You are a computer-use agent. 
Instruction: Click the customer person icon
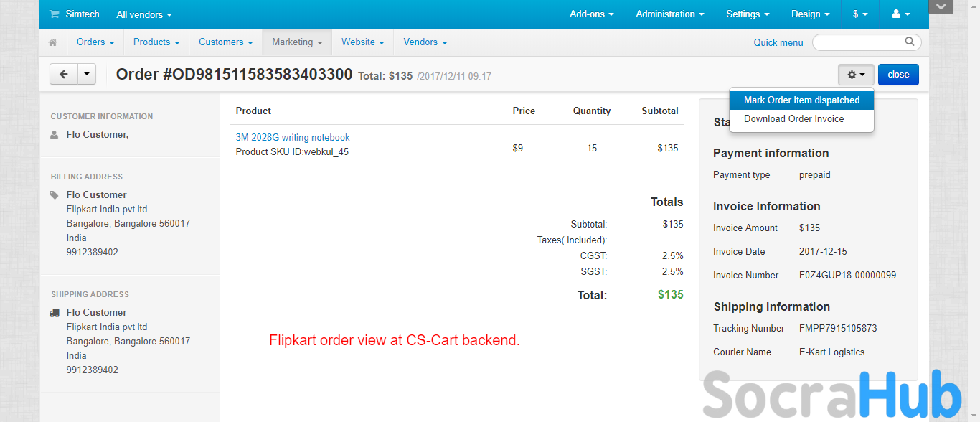(55, 134)
